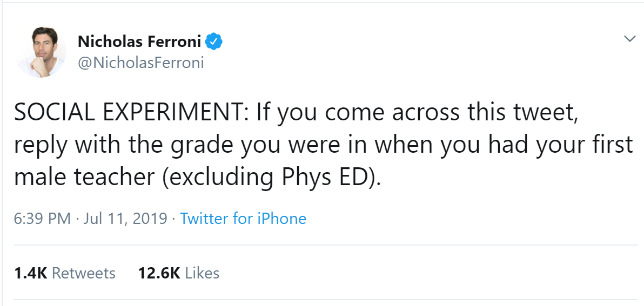
Task: Click the word Retweets label
Action: (84, 273)
